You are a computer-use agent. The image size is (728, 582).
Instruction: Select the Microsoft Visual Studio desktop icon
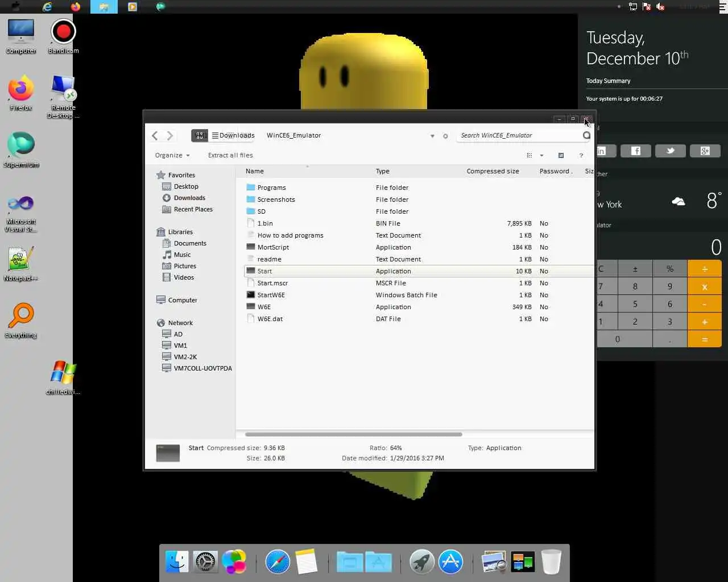[21, 213]
